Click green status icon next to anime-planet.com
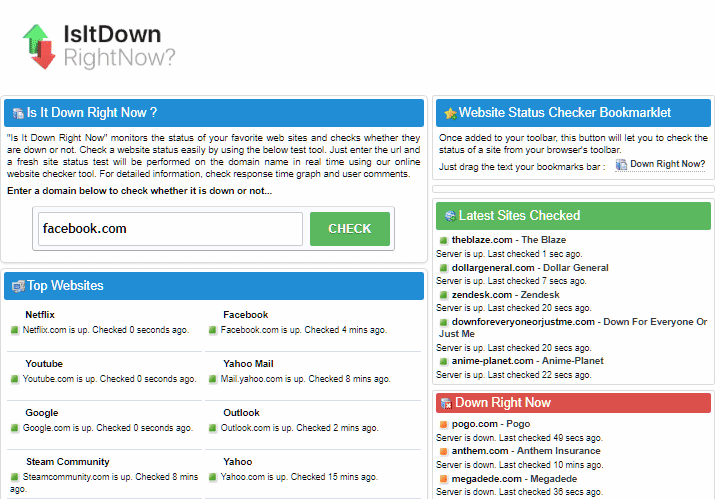The image size is (715, 499). (x=443, y=362)
